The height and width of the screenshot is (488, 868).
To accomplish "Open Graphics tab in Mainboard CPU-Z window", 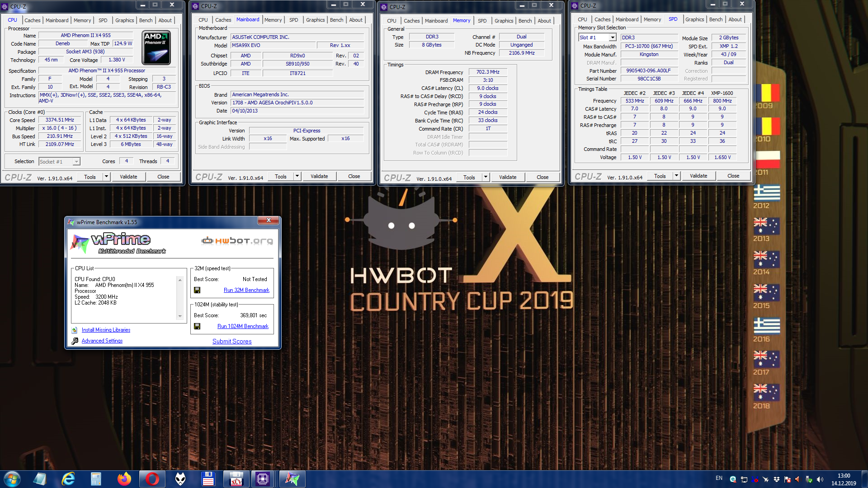I will pos(315,20).
